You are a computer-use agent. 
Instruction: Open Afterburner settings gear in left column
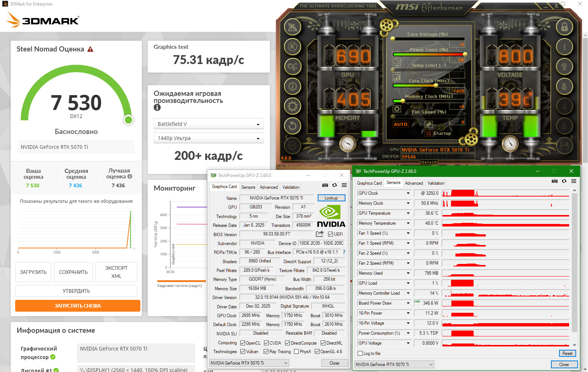(x=293, y=106)
